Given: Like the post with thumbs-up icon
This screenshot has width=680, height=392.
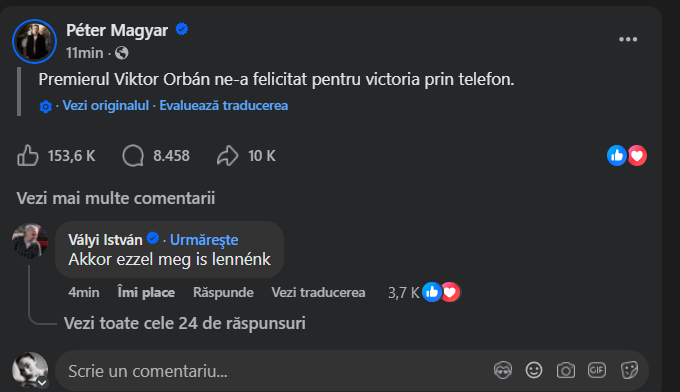Looking at the screenshot, I should pyautogui.click(x=28, y=155).
